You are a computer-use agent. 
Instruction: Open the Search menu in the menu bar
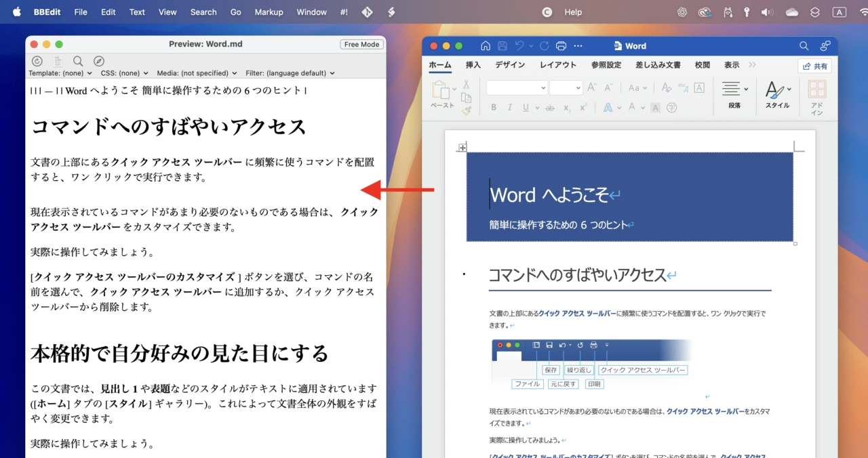203,12
